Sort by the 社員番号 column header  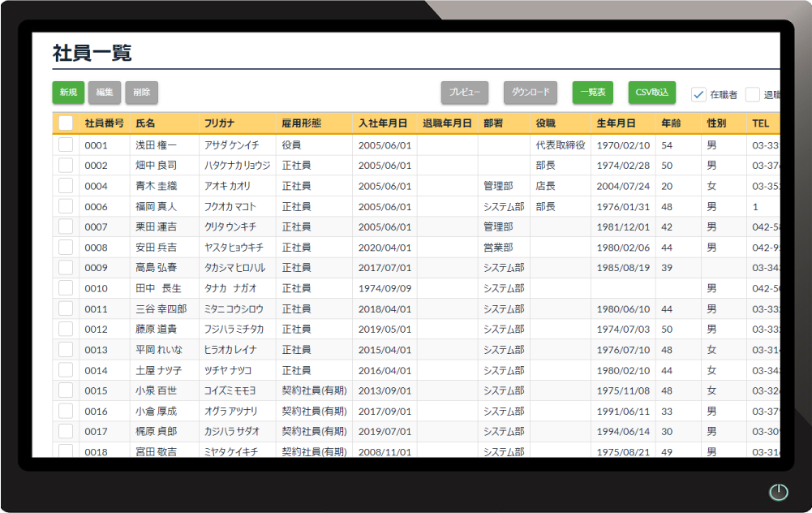(x=104, y=123)
